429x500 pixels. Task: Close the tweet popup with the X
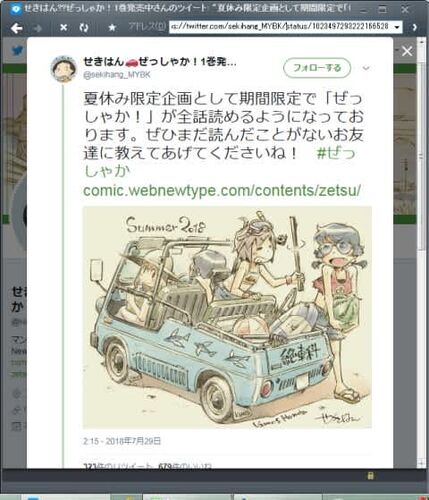coord(407,51)
